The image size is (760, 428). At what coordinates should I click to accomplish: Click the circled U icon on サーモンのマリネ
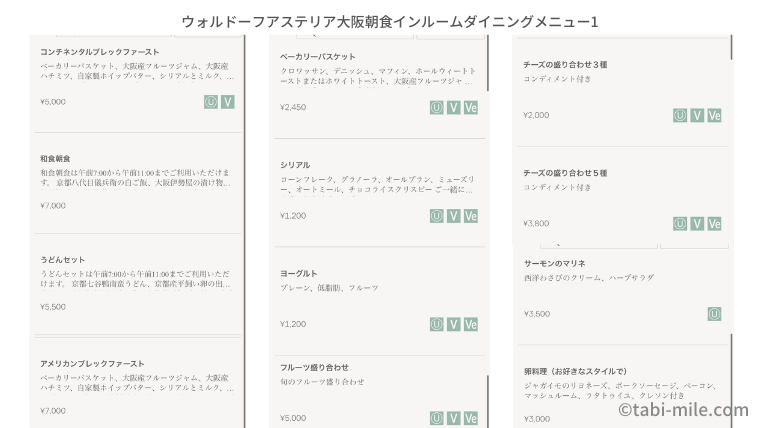714,314
